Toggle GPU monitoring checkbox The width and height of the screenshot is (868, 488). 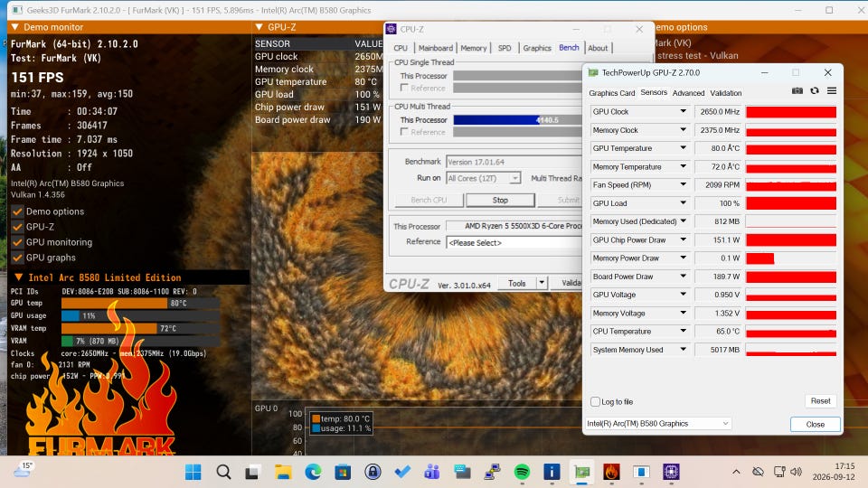click(18, 242)
